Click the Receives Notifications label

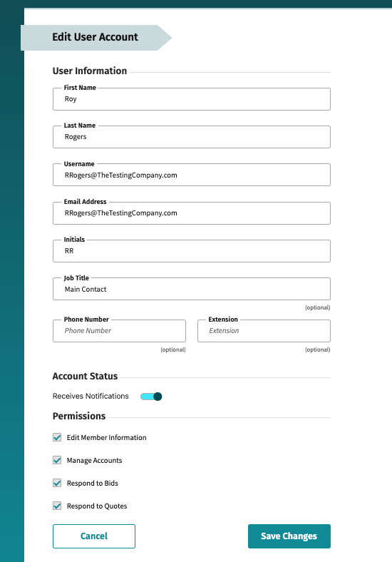coord(91,396)
